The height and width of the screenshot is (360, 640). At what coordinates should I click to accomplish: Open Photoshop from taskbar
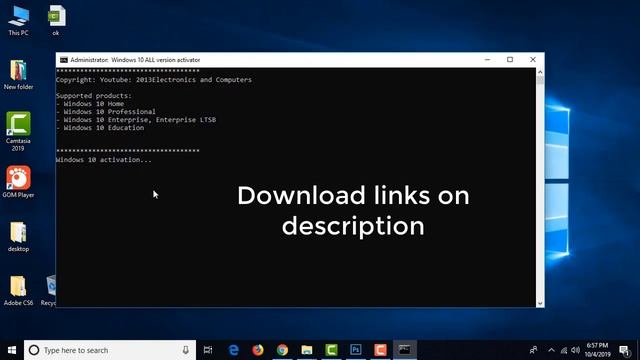point(356,350)
